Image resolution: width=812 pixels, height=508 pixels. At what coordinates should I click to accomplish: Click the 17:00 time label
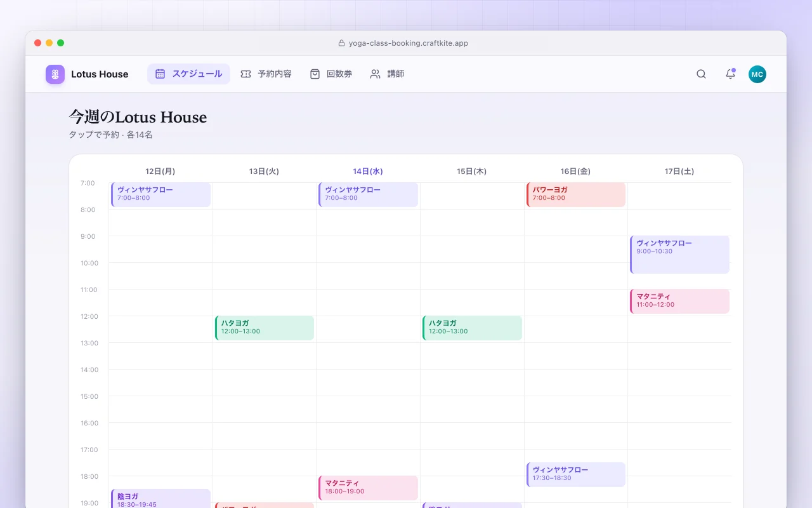[89, 450]
